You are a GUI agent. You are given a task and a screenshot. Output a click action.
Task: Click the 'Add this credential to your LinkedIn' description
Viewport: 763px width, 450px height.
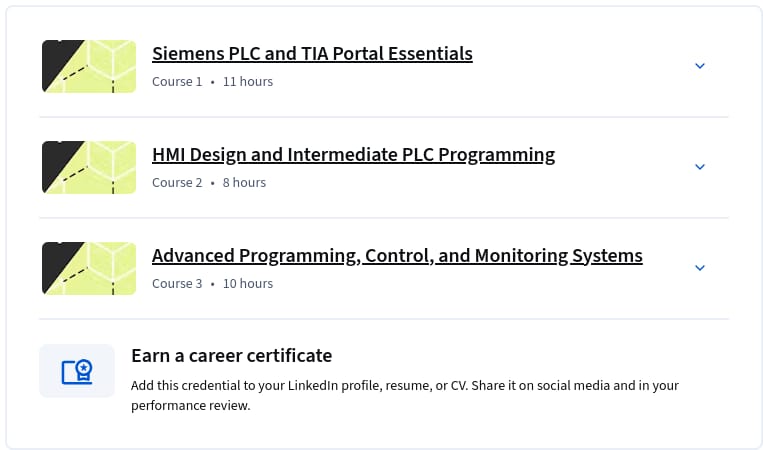click(x=405, y=396)
